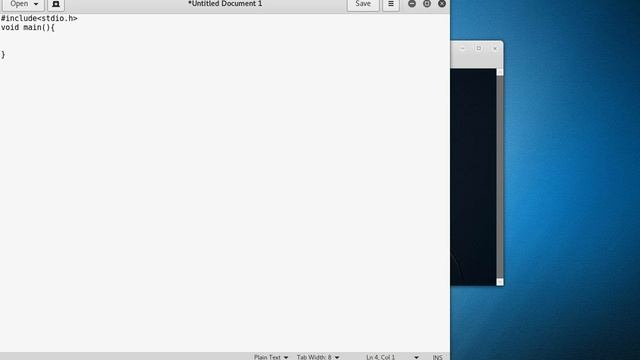Click the #include<stdio.h> line
Viewport: 640px width, 360px height.
[39, 18]
